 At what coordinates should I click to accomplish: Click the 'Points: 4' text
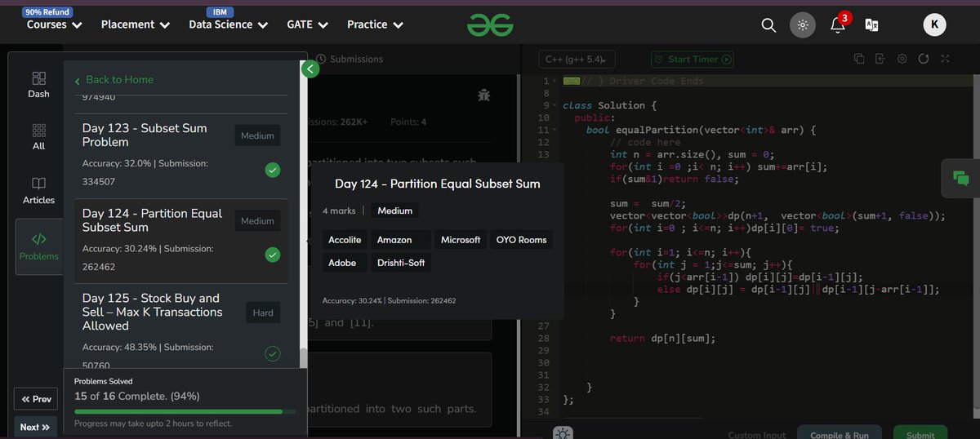pos(408,122)
